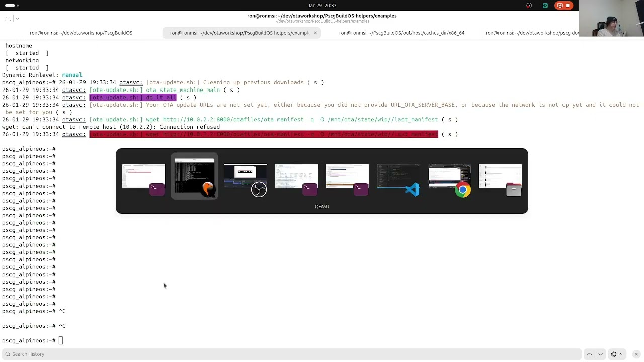The height and width of the screenshot is (362, 644).
Task: Open the PscgBuildOS terminal tab
Action: (x=81, y=33)
